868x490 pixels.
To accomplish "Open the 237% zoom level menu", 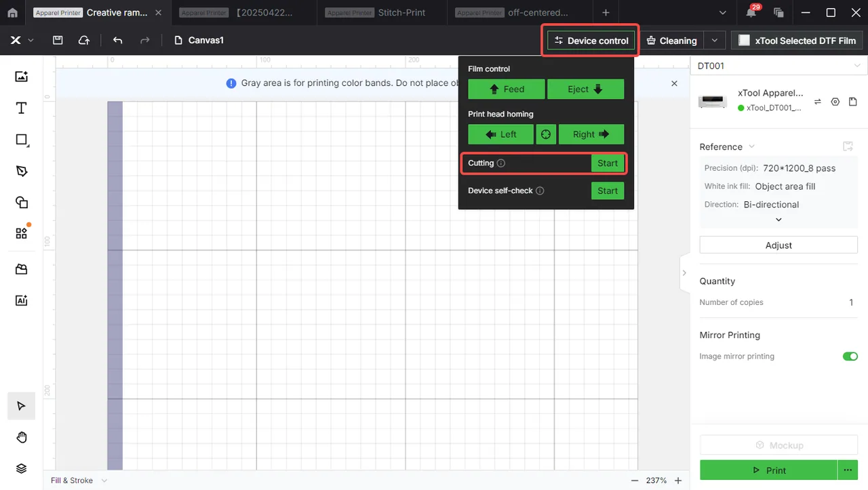I will click(656, 481).
